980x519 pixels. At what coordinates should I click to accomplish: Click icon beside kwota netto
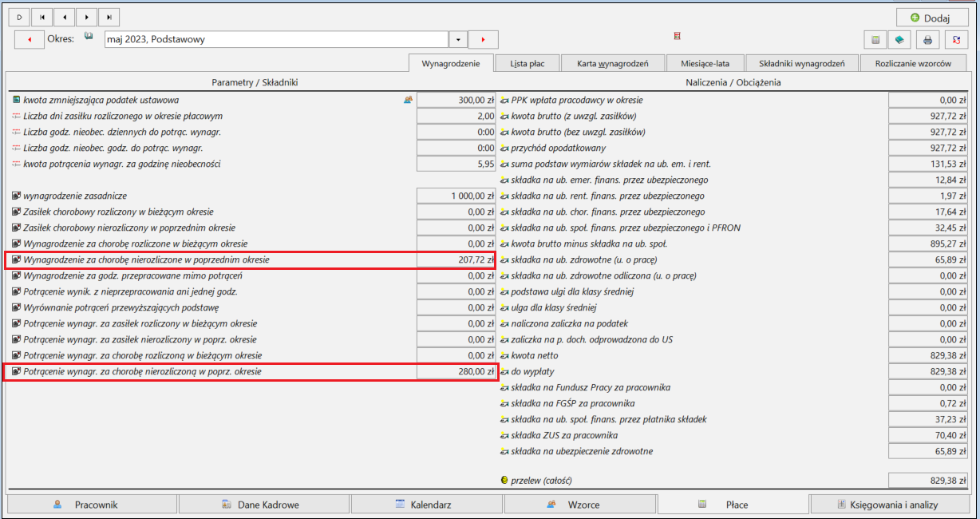[504, 355]
